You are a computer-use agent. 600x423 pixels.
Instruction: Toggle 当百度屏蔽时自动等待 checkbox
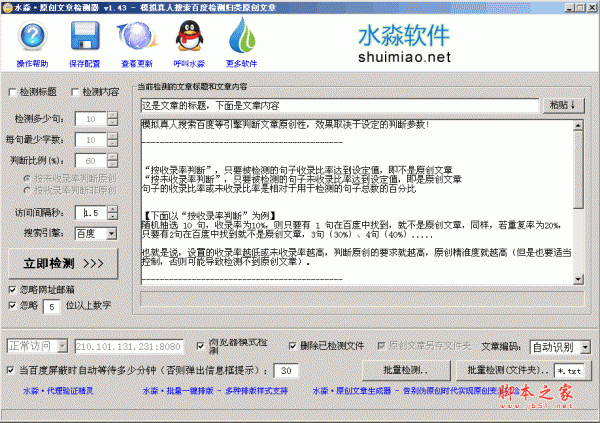(11, 370)
